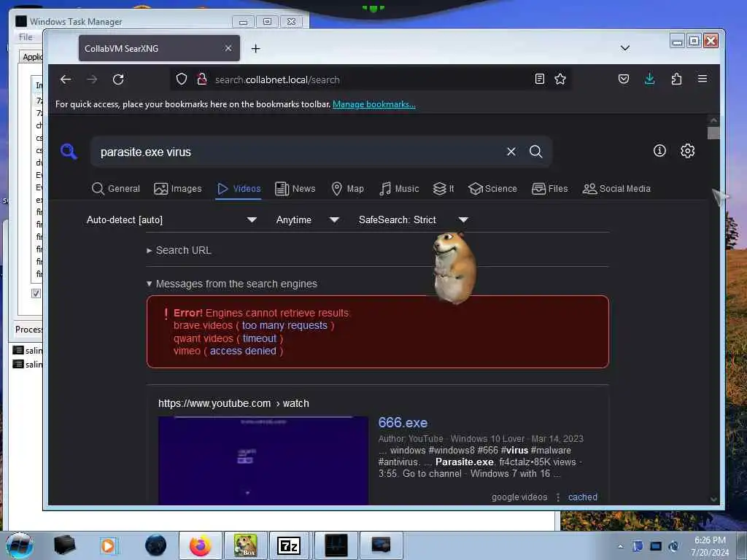Viewport: 747px width, 560px height.
Task: Click the Task Manager taskbar icon
Action: pyautogui.click(x=336, y=545)
